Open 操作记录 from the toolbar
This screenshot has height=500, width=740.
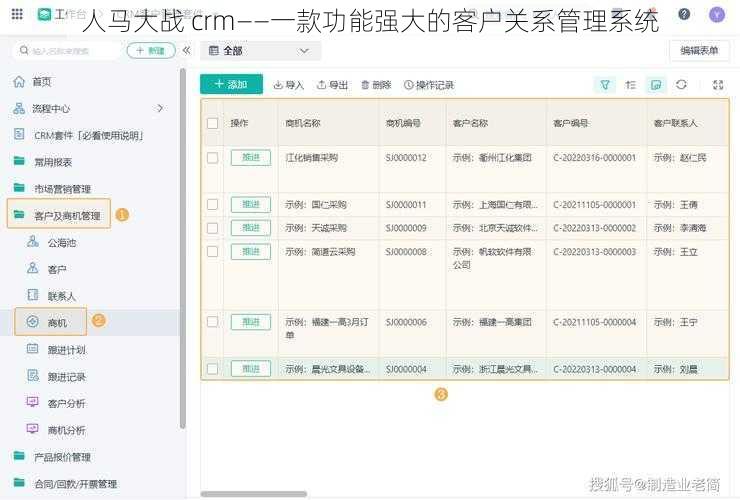[x=429, y=85]
